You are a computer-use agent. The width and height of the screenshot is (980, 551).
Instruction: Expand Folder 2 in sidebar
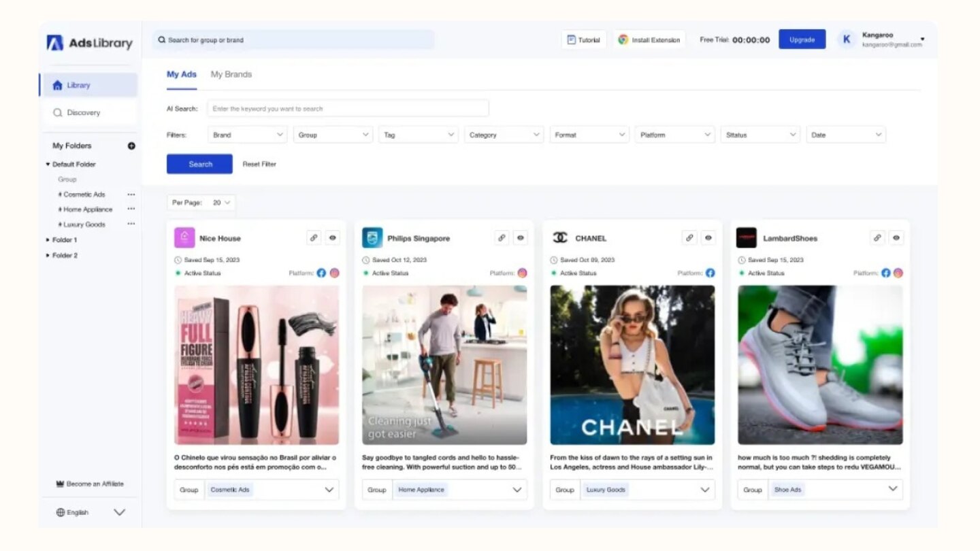tap(48, 255)
